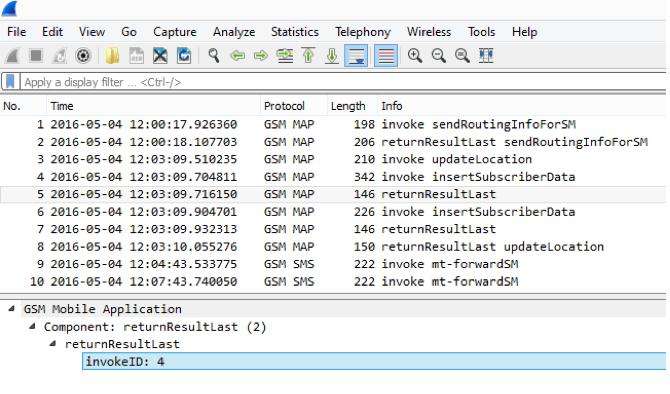The width and height of the screenshot is (670, 394).
Task: Open the Analyze menu
Action: 234,32
